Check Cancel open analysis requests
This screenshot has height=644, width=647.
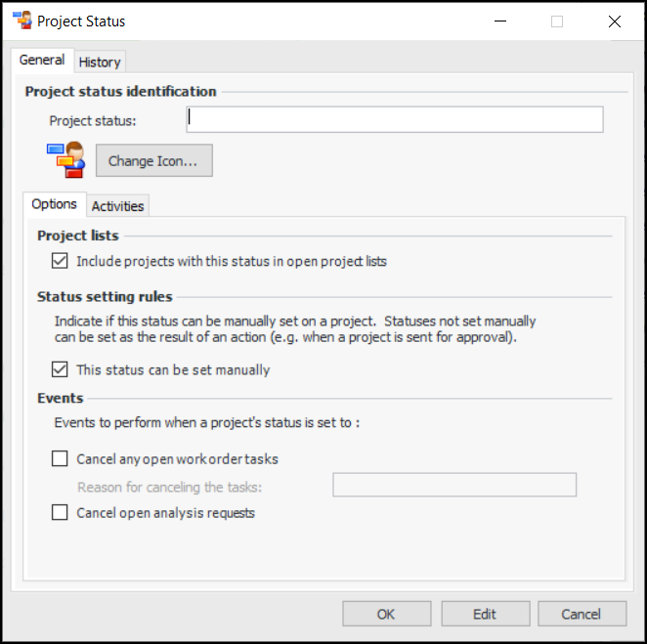point(60,512)
